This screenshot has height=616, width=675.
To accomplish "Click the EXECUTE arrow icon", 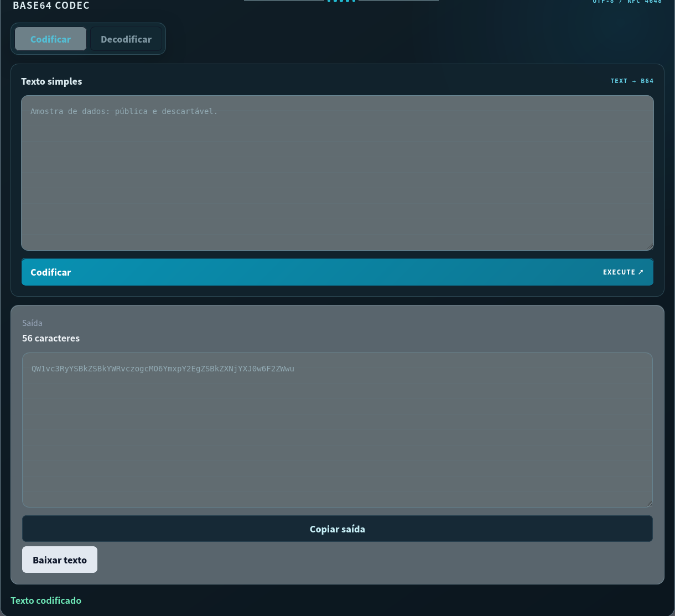I will click(641, 272).
